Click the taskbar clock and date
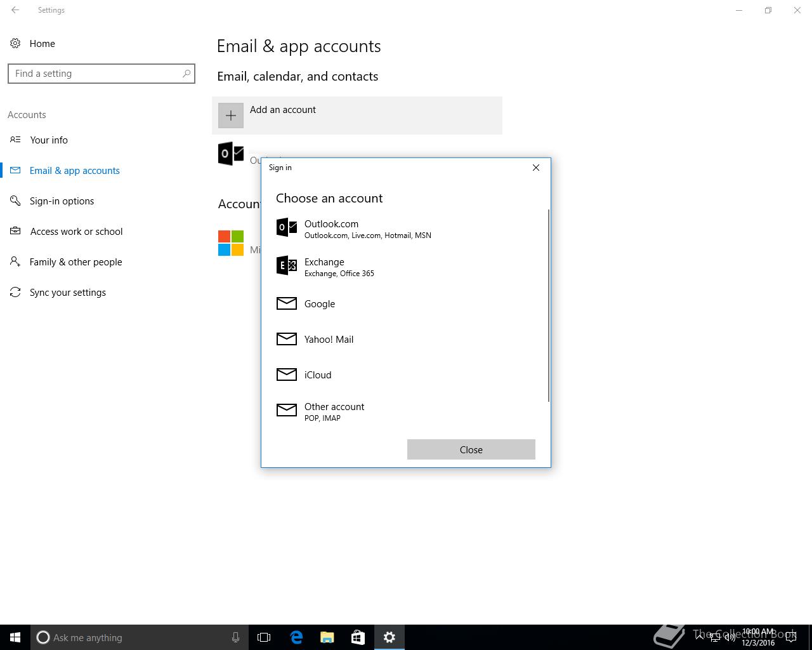 758,637
